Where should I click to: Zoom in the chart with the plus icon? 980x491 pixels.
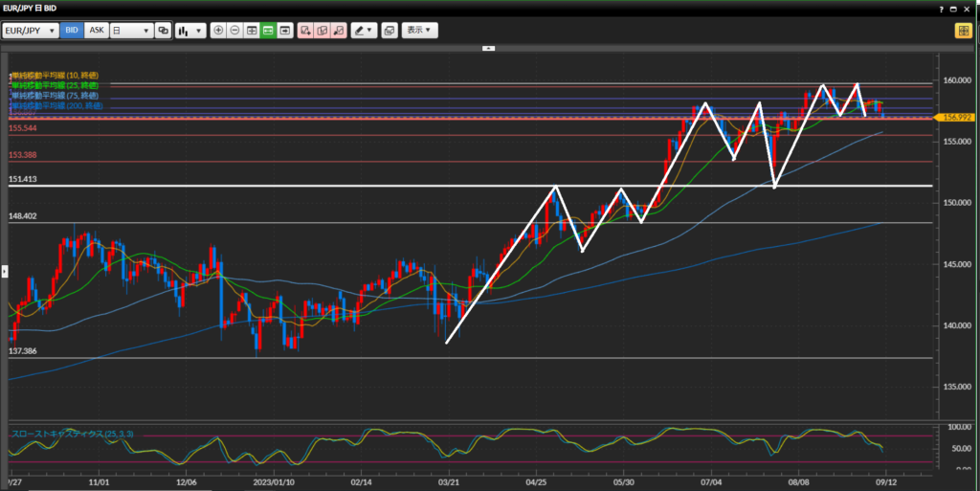pyautogui.click(x=218, y=31)
